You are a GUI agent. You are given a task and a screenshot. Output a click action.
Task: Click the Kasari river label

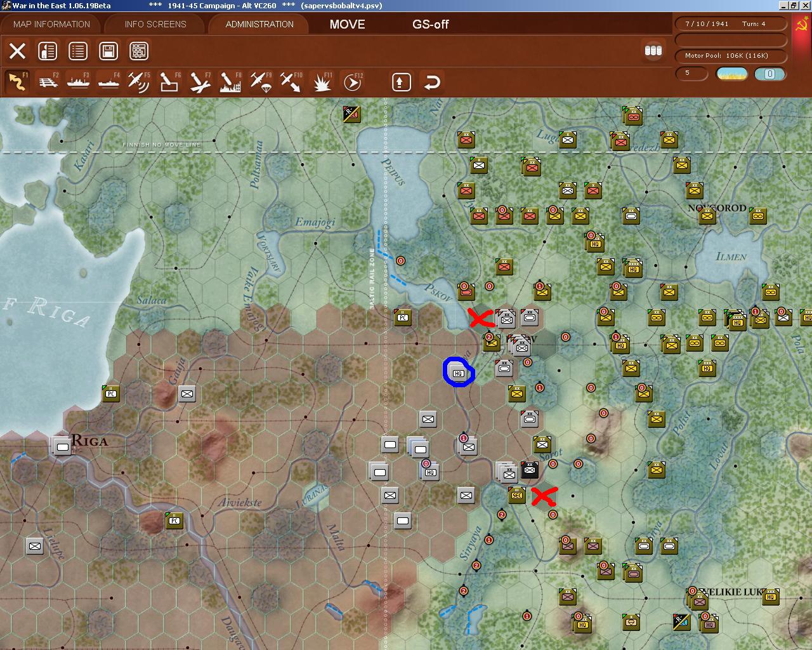tap(84, 156)
